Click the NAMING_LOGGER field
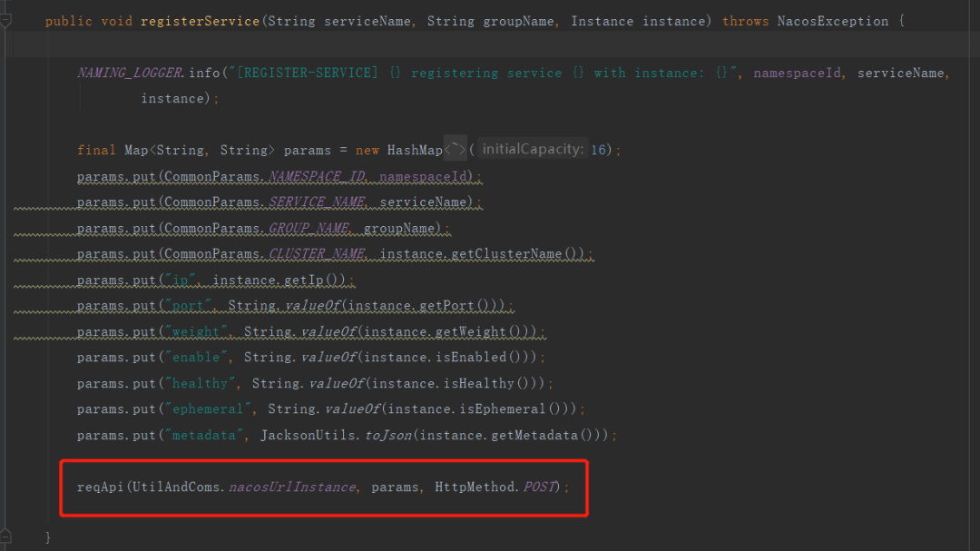Screen dimensions: 980x551 130,74
